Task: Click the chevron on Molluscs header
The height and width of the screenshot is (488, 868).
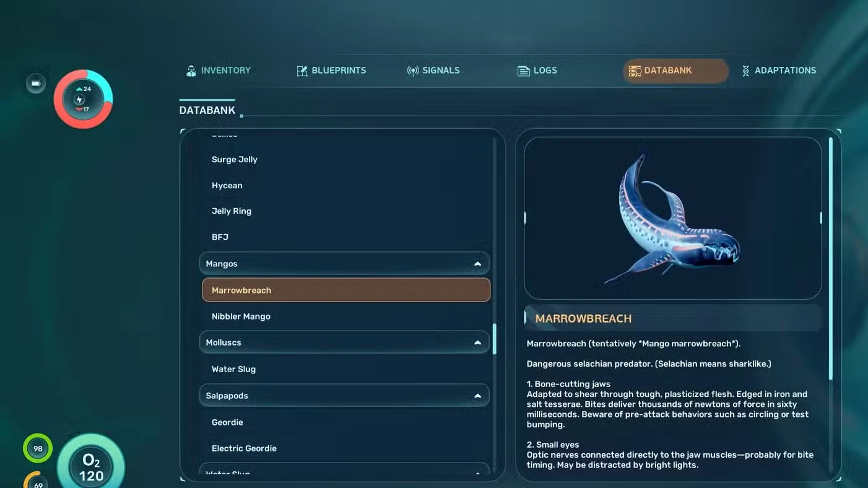Action: point(477,342)
